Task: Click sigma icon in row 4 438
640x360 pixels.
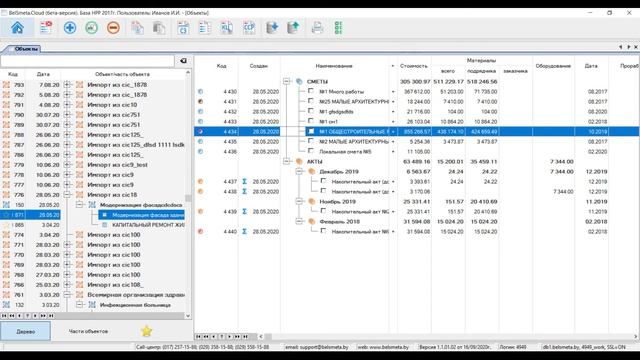Action: click(244, 191)
